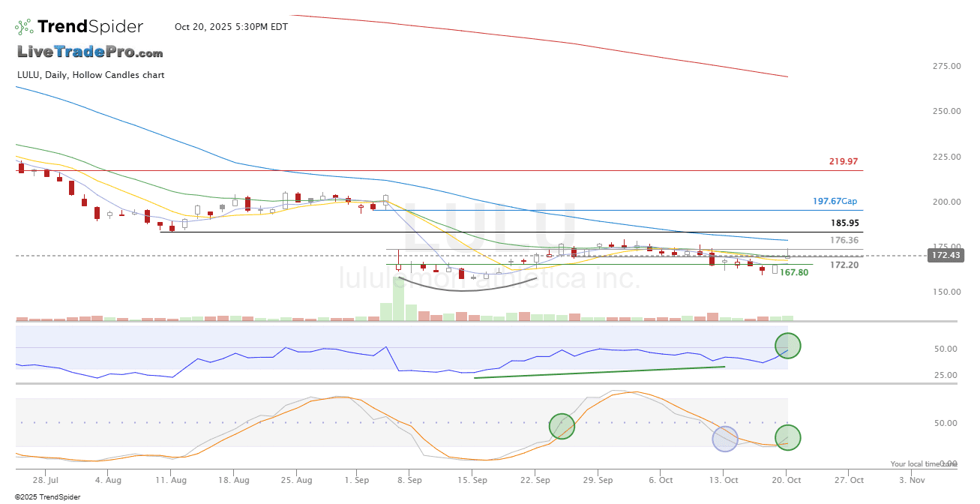The image size is (980, 504).
Task: Select the red 219.97 resistance level label
Action: (844, 161)
